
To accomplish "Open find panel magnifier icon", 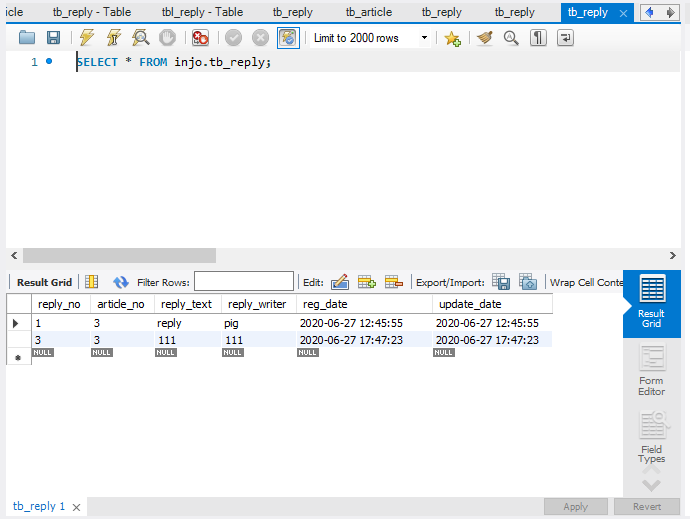I will (x=511, y=38).
